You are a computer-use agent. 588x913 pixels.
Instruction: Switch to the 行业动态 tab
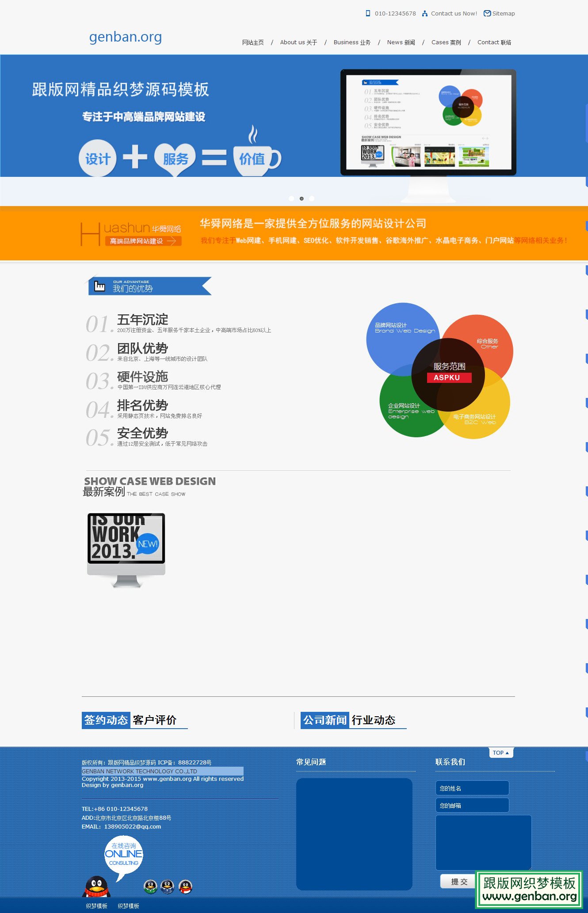click(x=374, y=720)
